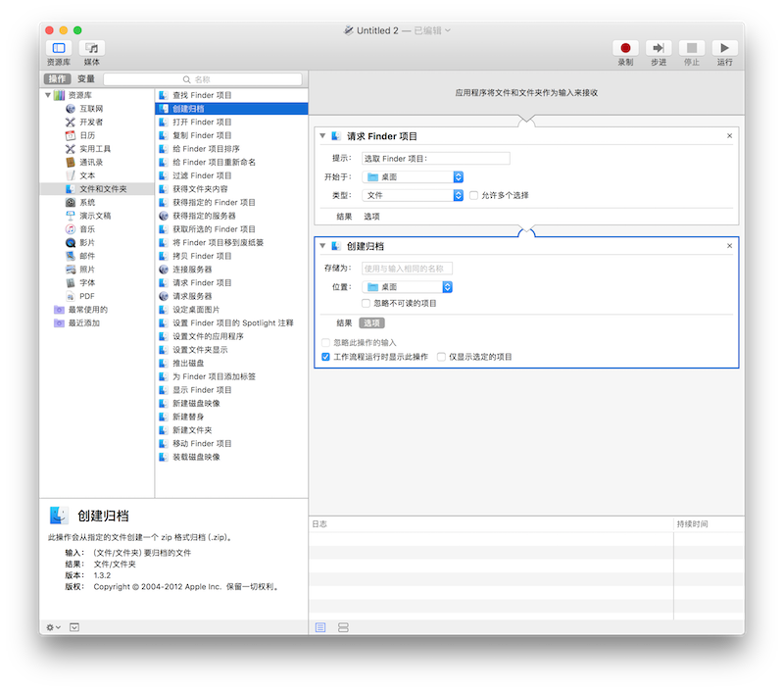Viewport: 784px width, 691px height.
Task: Open the 媒体 media browser
Action: (91, 48)
